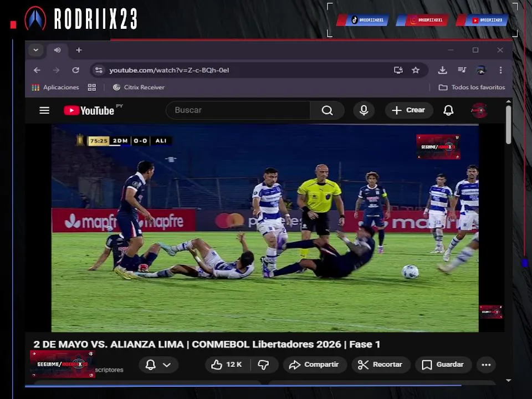Open a new browser tab
Viewport: 532px width, 399px height.
(x=79, y=50)
